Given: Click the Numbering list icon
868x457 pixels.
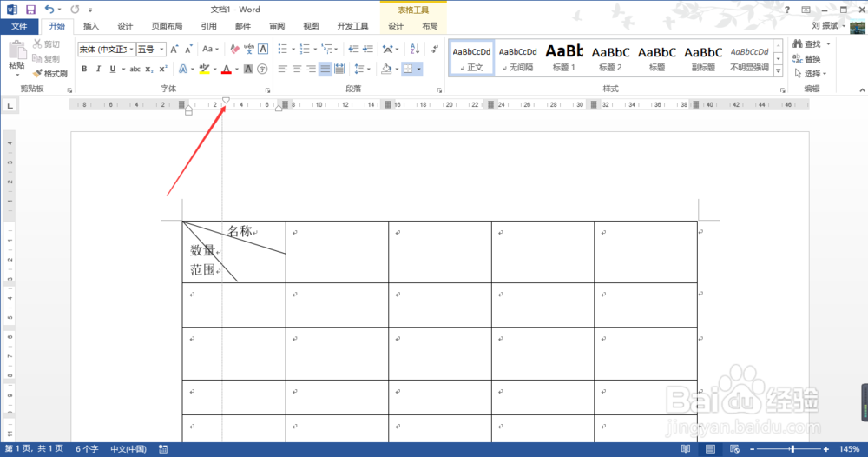Looking at the screenshot, I should pos(305,50).
